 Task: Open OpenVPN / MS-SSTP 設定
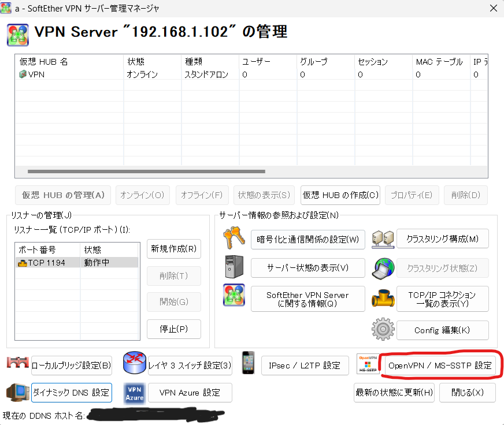pyautogui.click(x=440, y=366)
